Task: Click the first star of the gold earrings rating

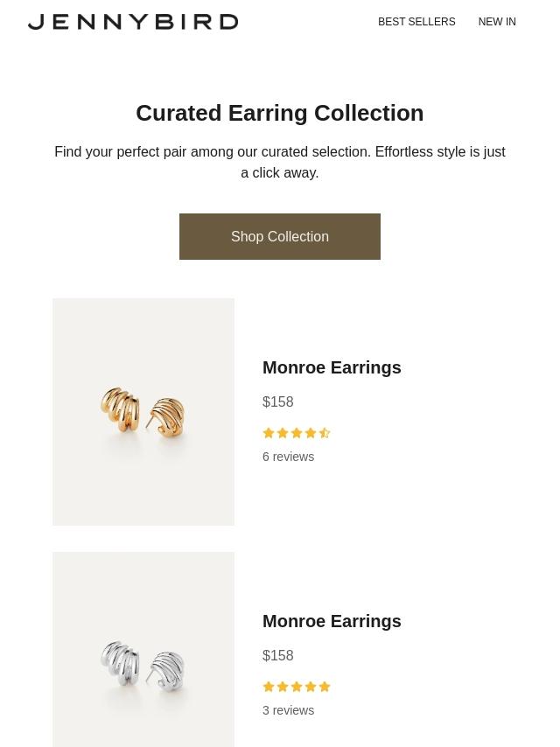Action: pyautogui.click(x=269, y=433)
